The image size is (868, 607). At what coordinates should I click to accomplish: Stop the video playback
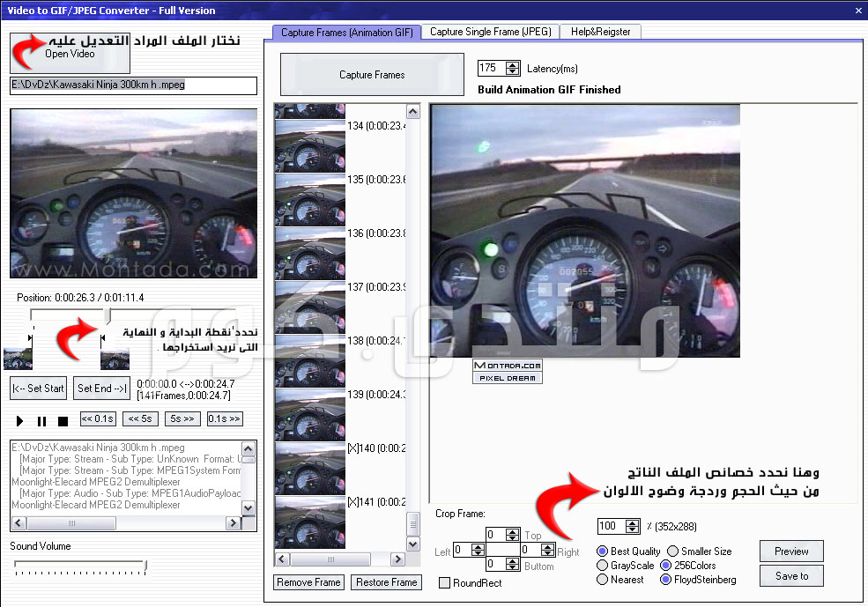(x=63, y=420)
